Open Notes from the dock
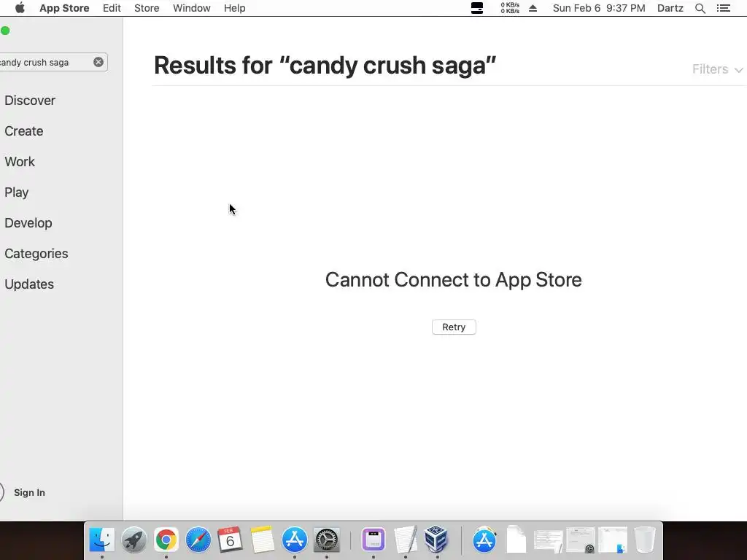The height and width of the screenshot is (560, 747). tap(263, 540)
